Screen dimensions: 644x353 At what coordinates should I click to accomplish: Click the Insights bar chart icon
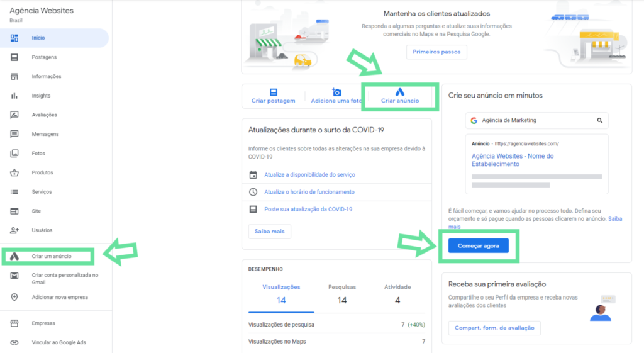[x=14, y=96]
